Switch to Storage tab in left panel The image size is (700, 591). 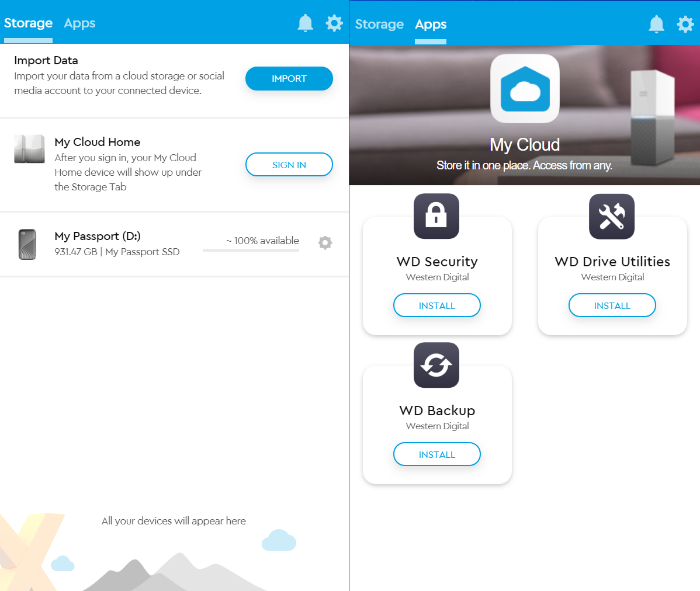pyautogui.click(x=28, y=23)
